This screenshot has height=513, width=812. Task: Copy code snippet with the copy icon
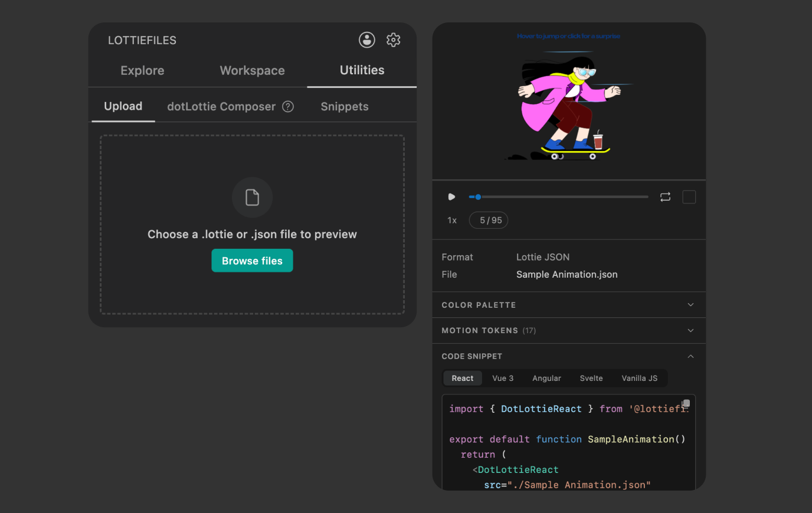pyautogui.click(x=686, y=404)
